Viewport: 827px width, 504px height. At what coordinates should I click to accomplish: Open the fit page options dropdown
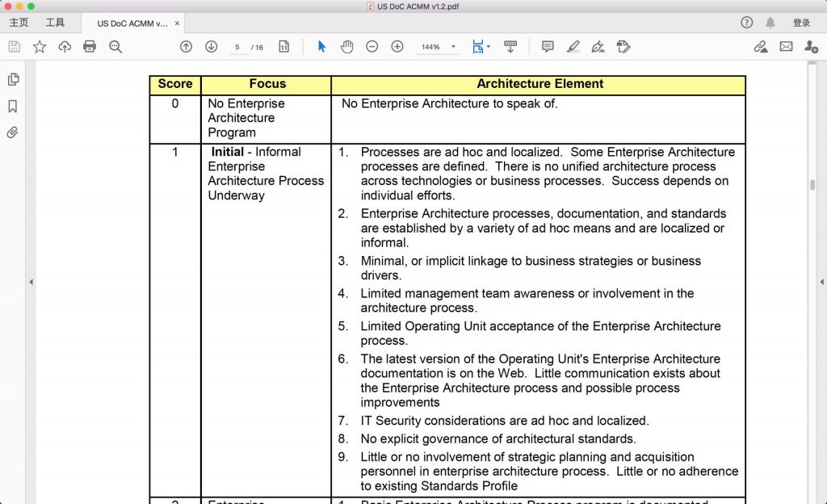[481, 47]
